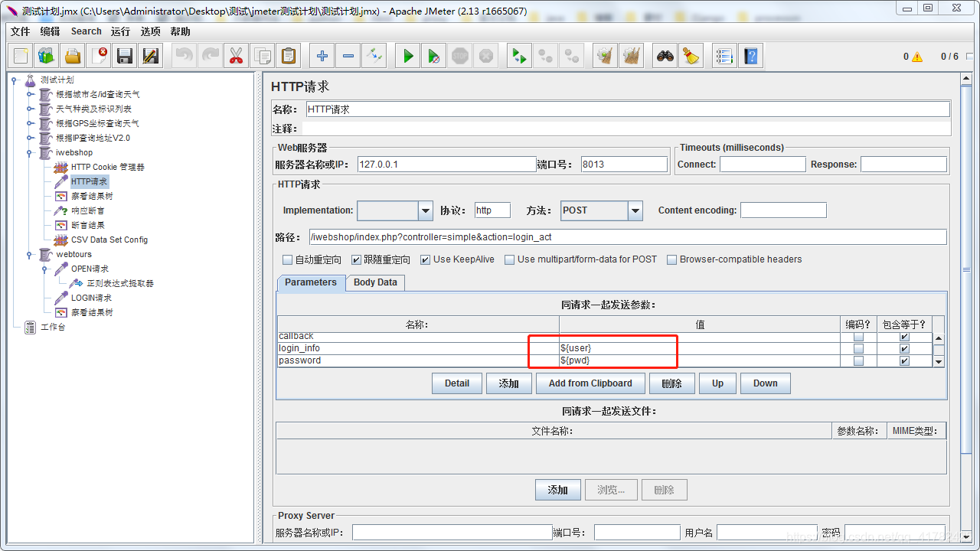The height and width of the screenshot is (551, 980).
Task: Click the Up button
Action: coord(717,383)
